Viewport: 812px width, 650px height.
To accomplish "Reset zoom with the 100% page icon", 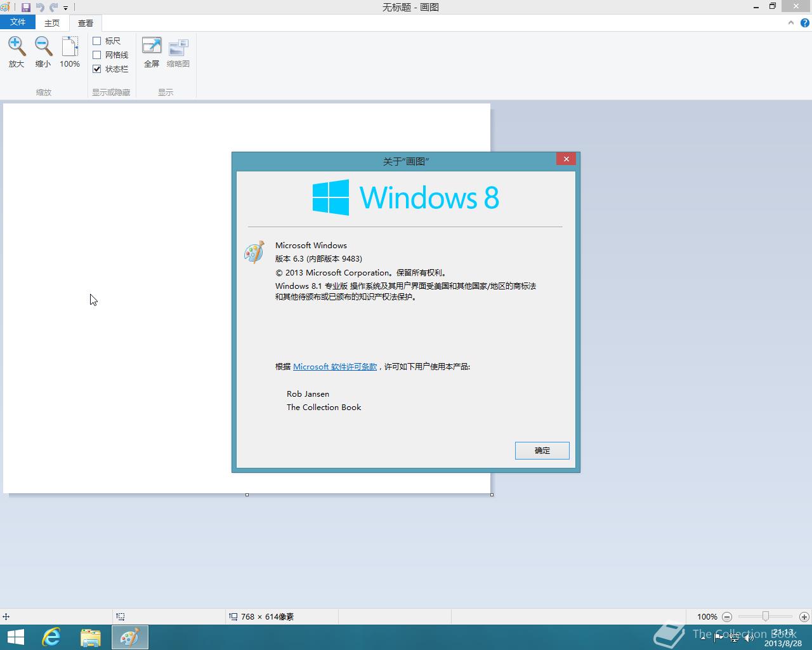I will [70, 46].
